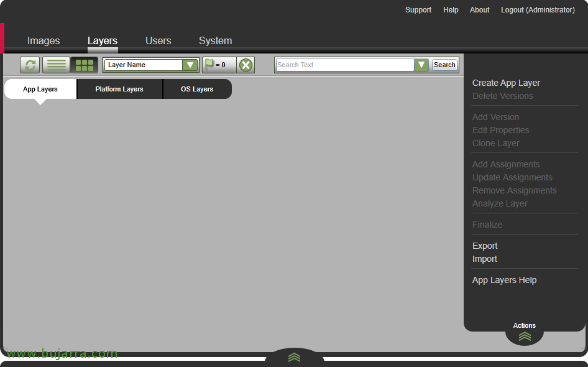Image resolution: width=588 pixels, height=367 pixels.
Task: Click the Search button
Action: (444, 65)
